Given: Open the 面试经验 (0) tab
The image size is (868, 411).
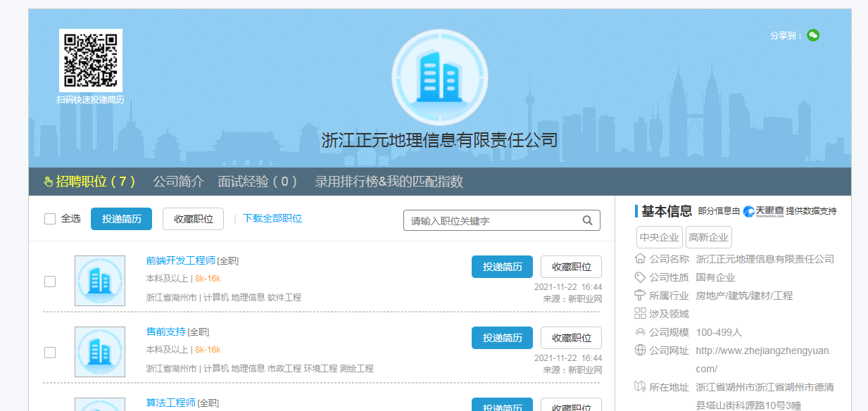Looking at the screenshot, I should click(x=258, y=182).
